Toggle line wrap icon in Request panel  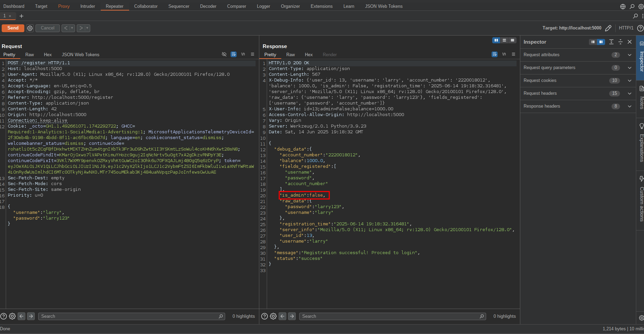pyautogui.click(x=233, y=54)
